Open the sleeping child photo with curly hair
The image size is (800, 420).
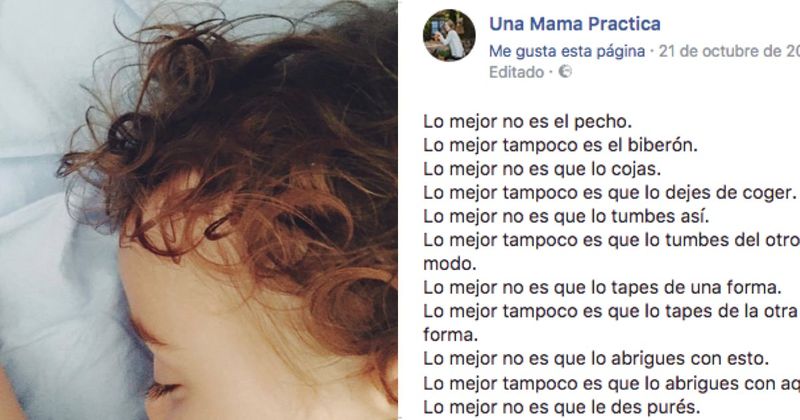click(199, 210)
